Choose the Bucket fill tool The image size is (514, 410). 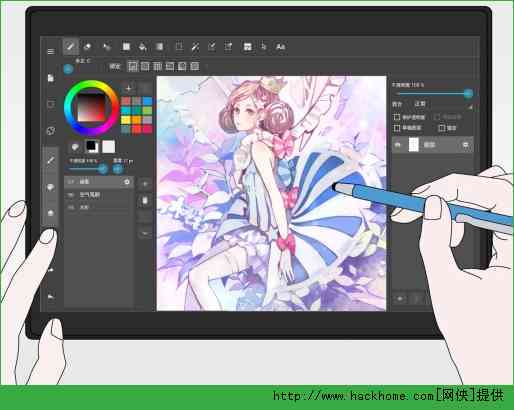click(x=143, y=47)
